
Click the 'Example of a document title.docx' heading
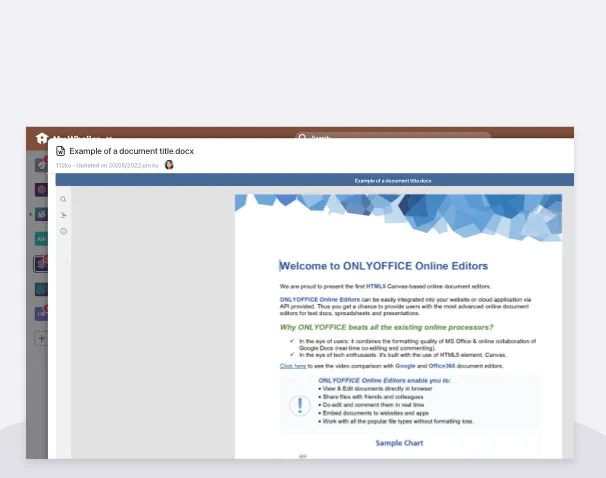click(x=131, y=151)
